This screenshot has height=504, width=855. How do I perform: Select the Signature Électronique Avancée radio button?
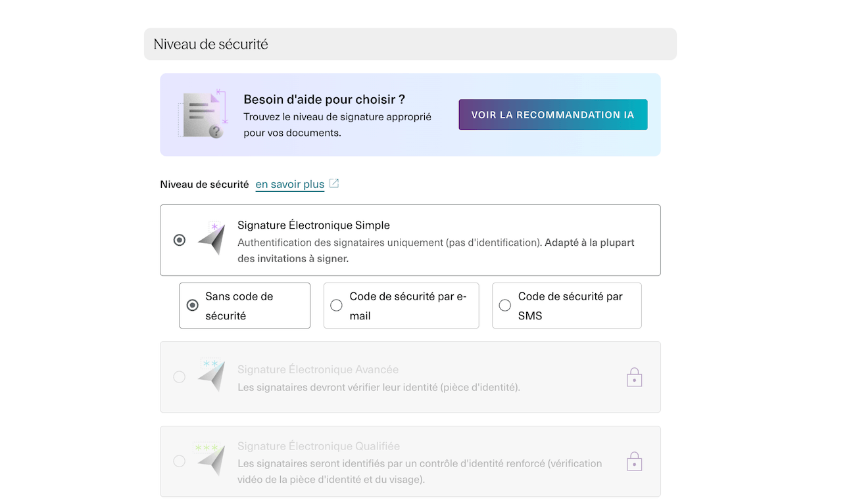pos(179,377)
